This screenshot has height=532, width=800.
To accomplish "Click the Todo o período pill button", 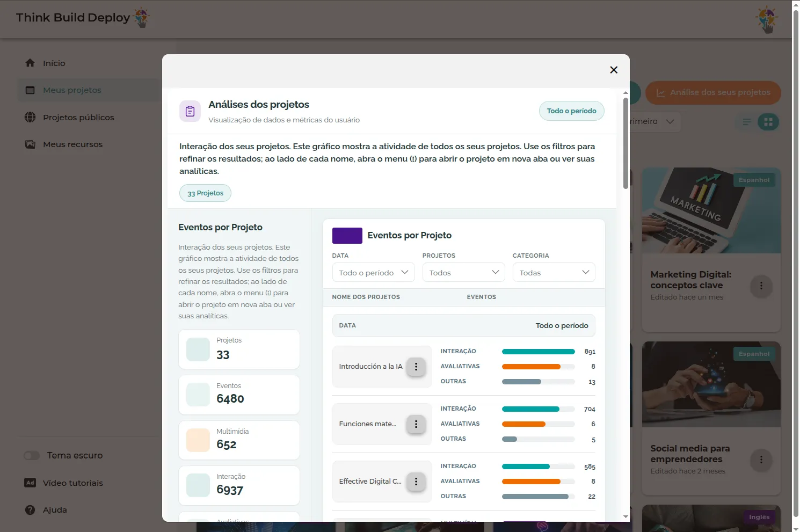I will (572, 111).
